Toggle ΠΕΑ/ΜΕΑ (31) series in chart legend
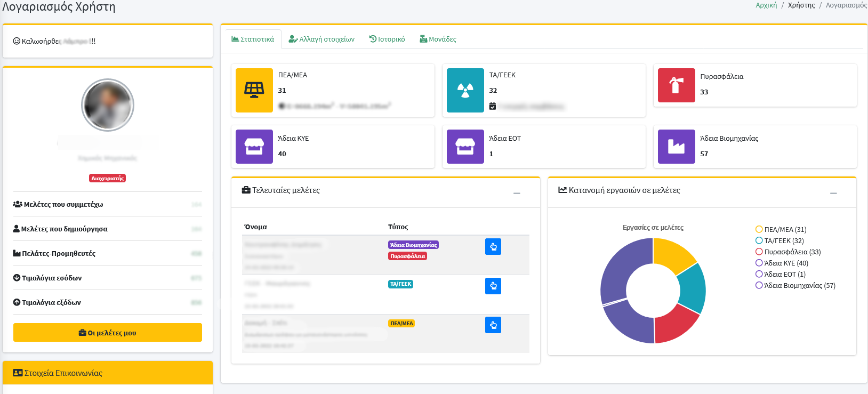Image resolution: width=868 pixels, height=394 pixels. click(x=781, y=229)
